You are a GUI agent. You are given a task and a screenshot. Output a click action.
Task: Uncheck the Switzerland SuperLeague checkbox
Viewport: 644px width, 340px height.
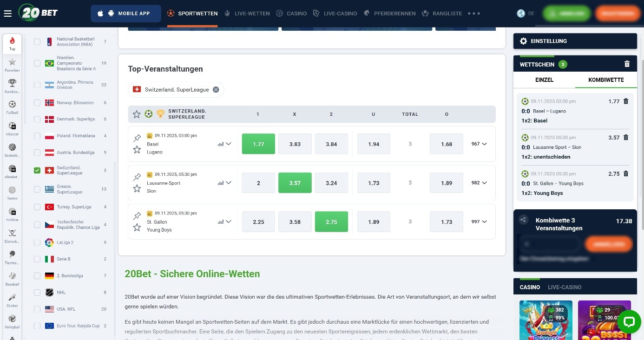coord(37,170)
